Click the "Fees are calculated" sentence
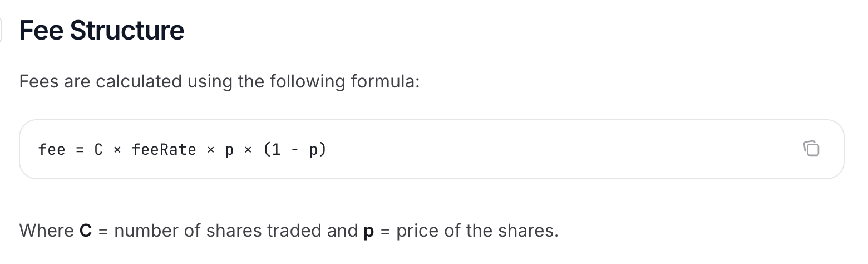The width and height of the screenshot is (868, 264). [x=219, y=81]
